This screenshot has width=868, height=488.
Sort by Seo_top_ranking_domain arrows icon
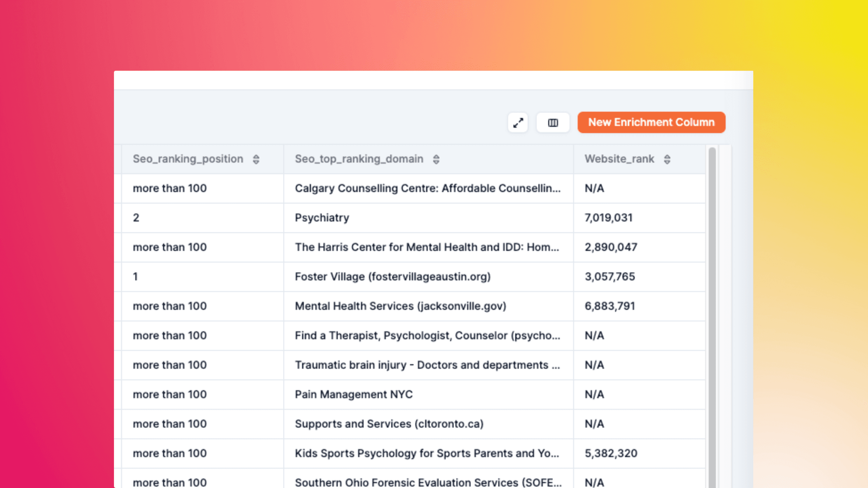[x=436, y=159]
